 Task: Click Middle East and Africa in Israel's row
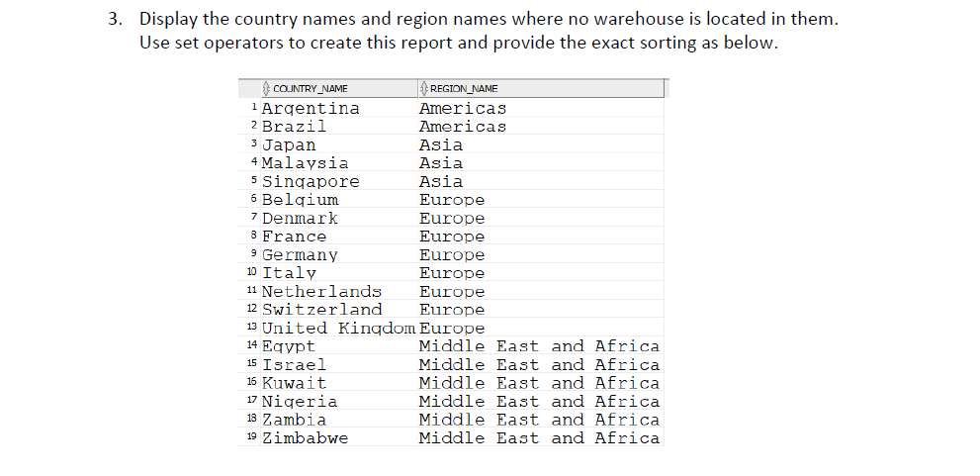point(539,364)
